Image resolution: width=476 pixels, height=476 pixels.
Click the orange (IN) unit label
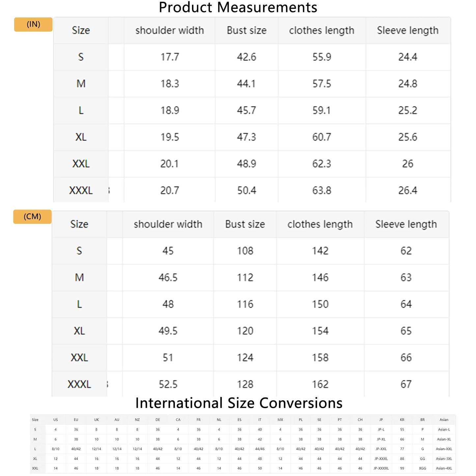33,24
